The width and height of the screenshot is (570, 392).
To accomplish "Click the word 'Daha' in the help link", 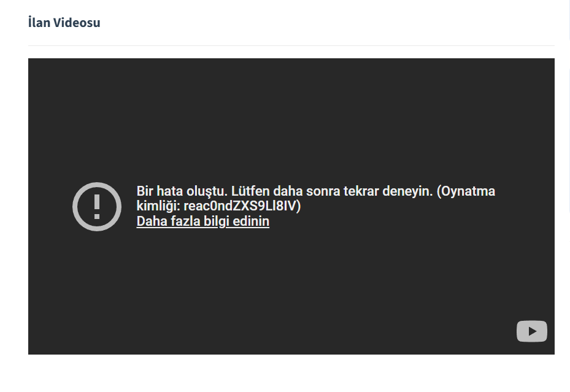I will click(x=149, y=221).
